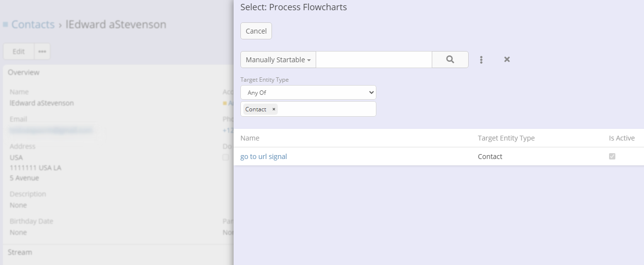Reset filters with the X icon

coord(507,59)
